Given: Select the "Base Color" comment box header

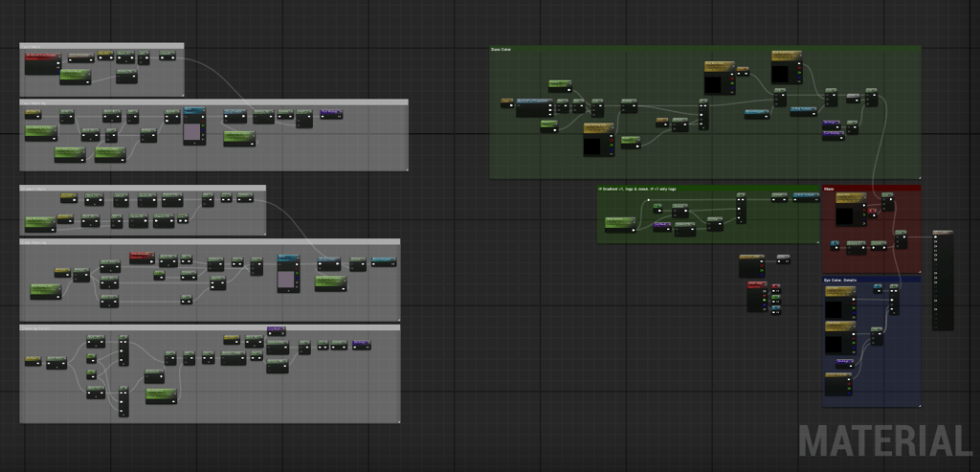Looking at the screenshot, I should point(705,49).
